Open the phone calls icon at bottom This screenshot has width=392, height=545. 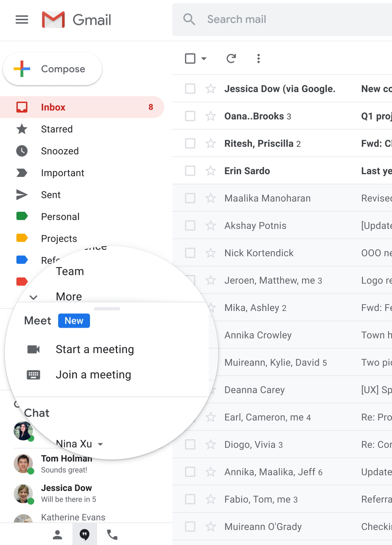[x=112, y=534]
